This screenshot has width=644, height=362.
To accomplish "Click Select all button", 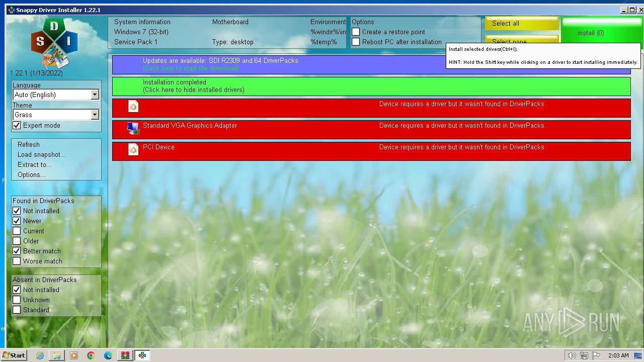I will (x=522, y=23).
